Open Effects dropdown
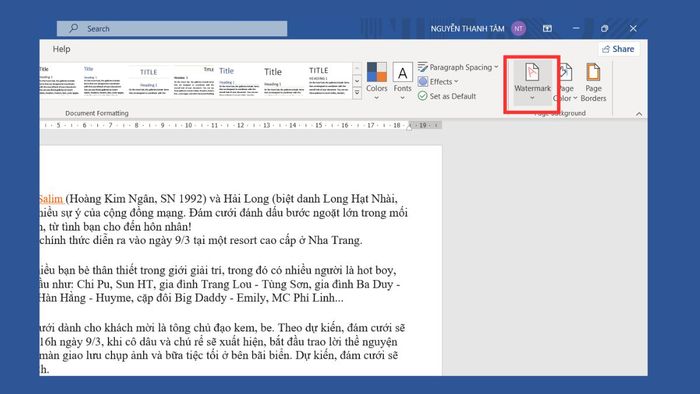 pyautogui.click(x=438, y=82)
